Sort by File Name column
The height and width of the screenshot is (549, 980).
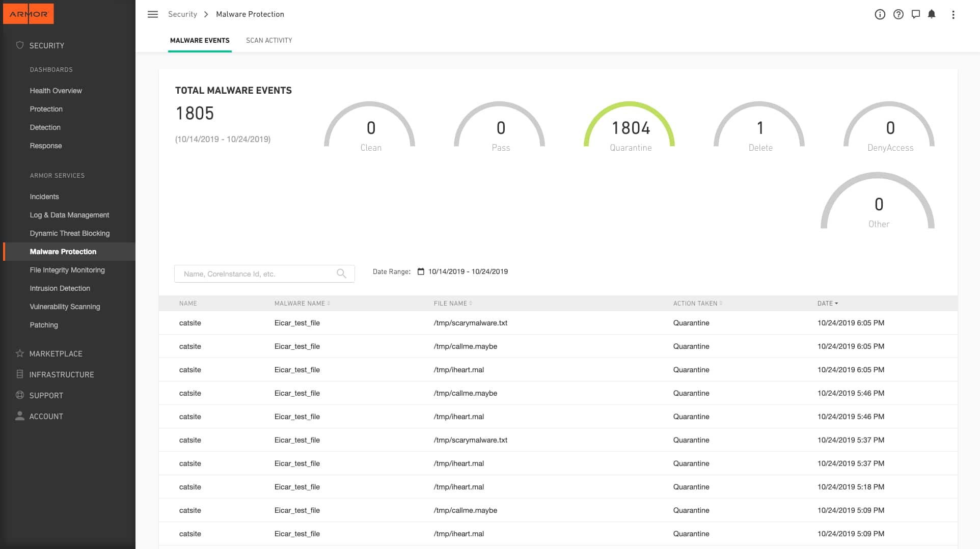click(453, 303)
